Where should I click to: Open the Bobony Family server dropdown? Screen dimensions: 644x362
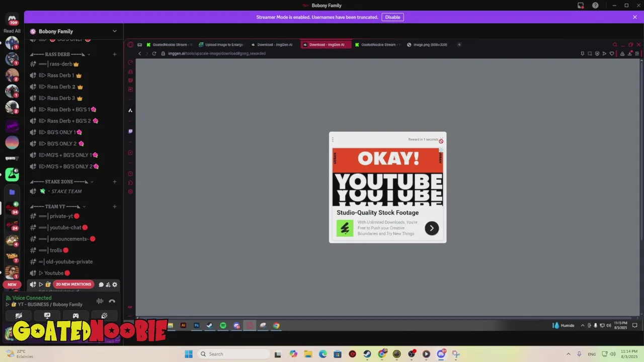pyautogui.click(x=114, y=31)
